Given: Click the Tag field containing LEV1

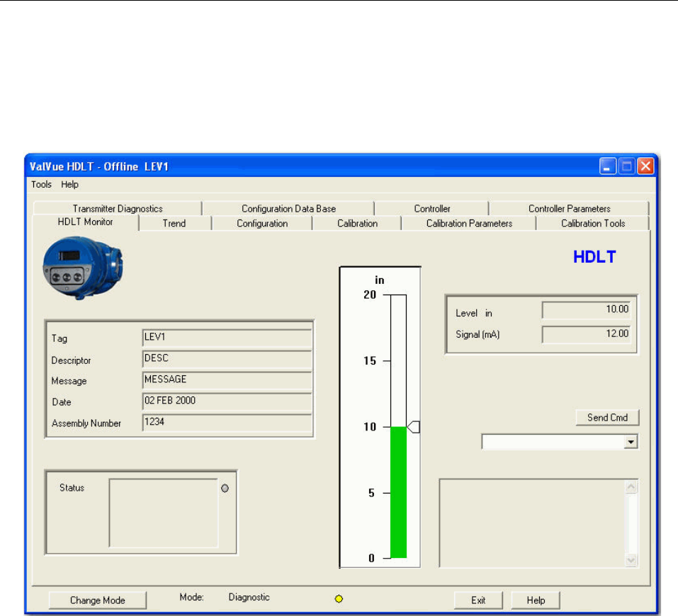Looking at the screenshot, I should (227, 338).
